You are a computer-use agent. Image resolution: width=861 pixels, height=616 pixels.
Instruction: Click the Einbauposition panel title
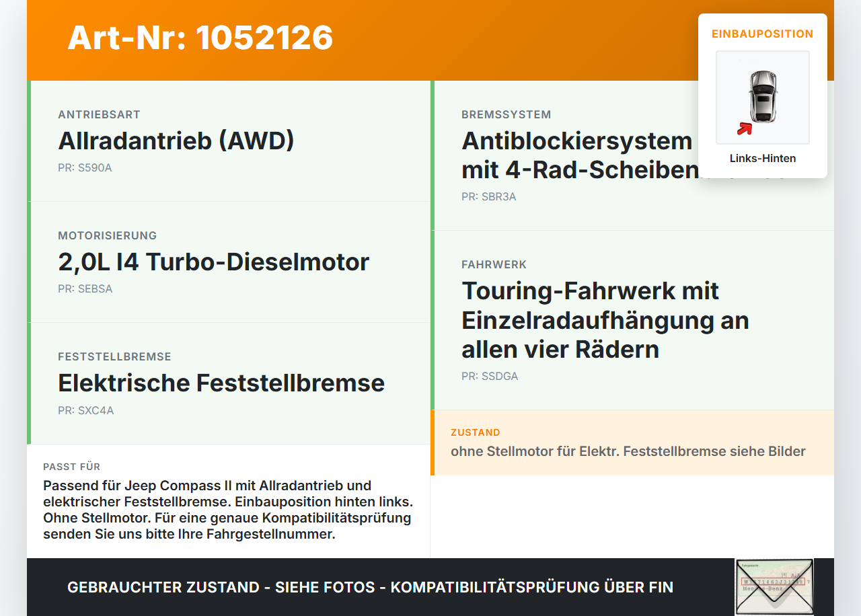click(763, 34)
